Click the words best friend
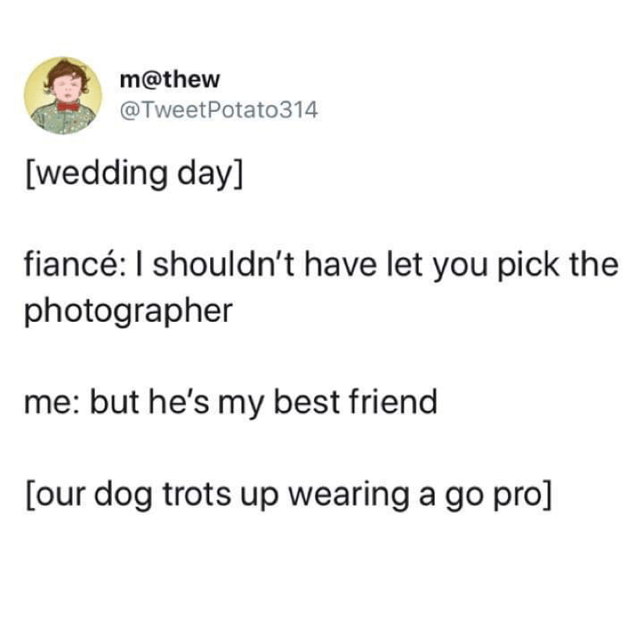 [355, 402]
